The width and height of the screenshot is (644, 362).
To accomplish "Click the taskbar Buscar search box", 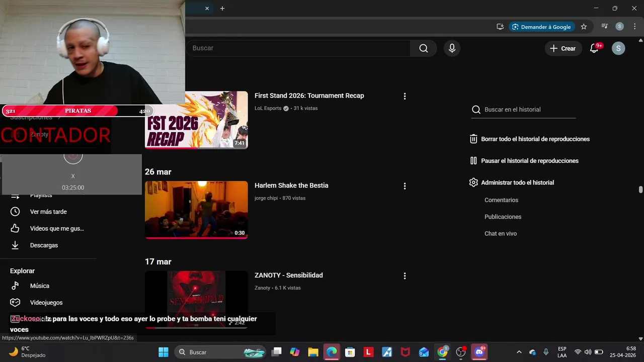I will pos(221,352).
